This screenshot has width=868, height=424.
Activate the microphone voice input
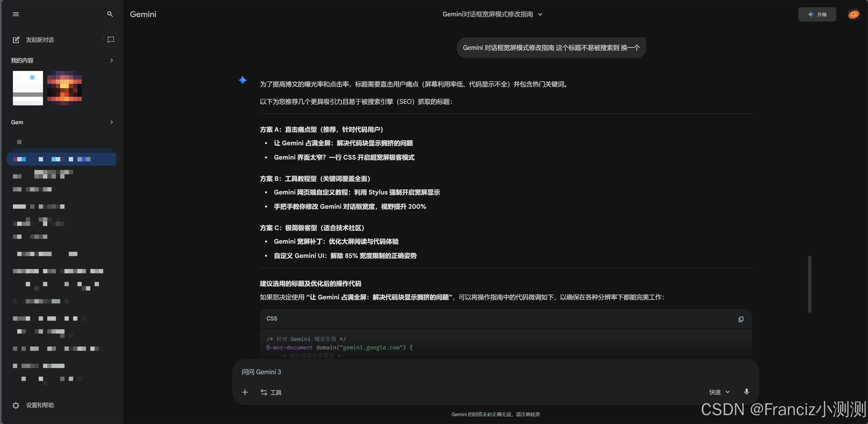point(746,392)
